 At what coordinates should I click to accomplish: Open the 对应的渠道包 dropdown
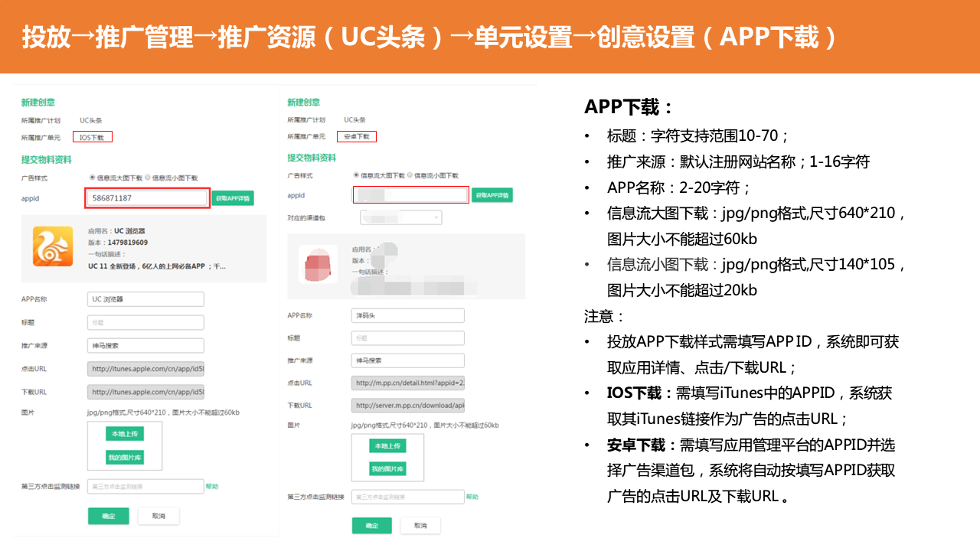pos(400,217)
